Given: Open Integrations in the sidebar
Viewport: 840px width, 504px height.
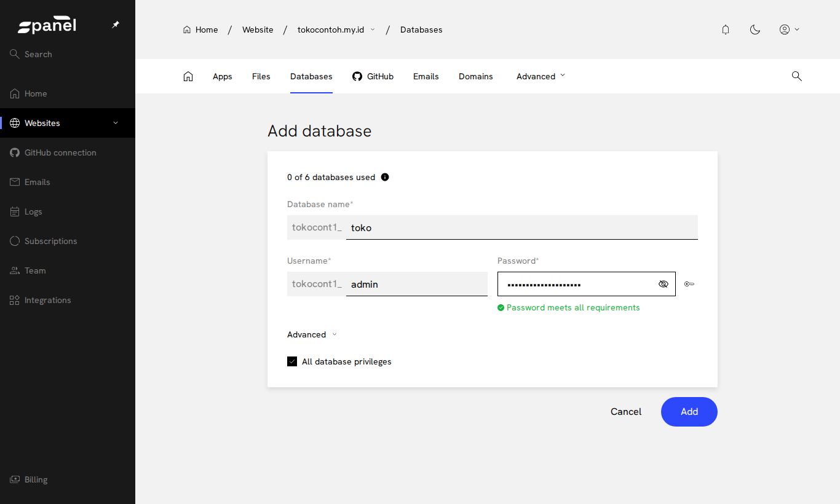Looking at the screenshot, I should (68, 300).
